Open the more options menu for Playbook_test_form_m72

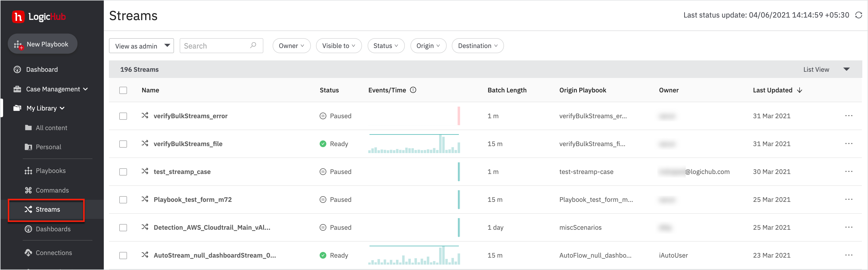click(849, 200)
